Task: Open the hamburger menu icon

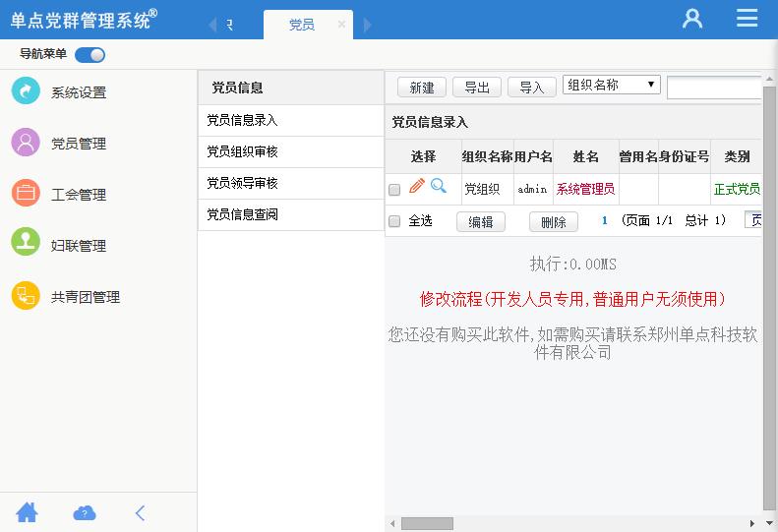Action: coord(747,18)
